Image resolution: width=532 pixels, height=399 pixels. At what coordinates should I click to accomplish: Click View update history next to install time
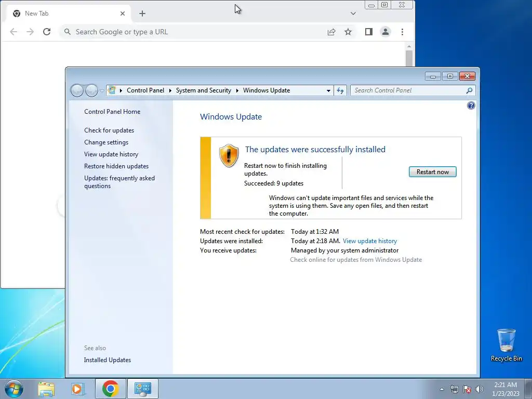click(x=370, y=241)
